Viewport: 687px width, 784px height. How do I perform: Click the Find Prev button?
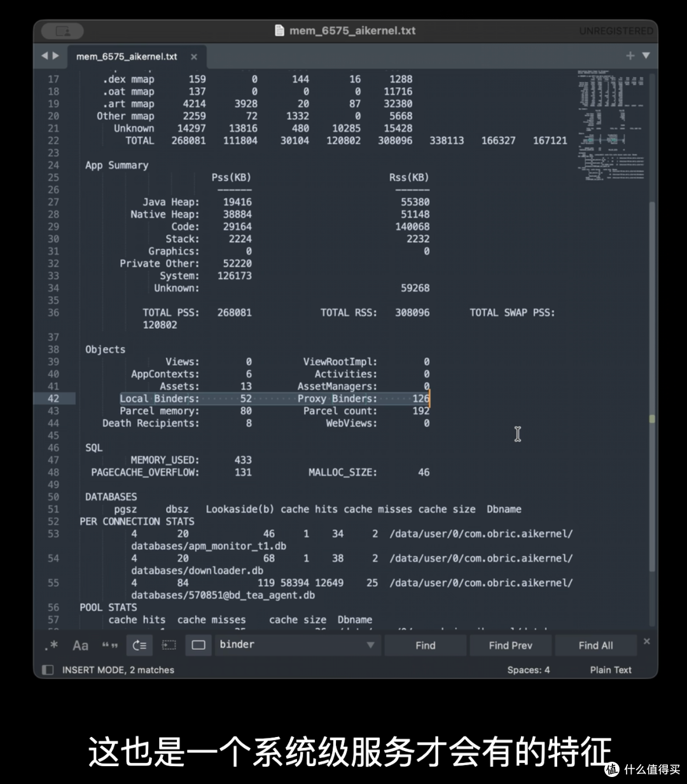(x=511, y=645)
